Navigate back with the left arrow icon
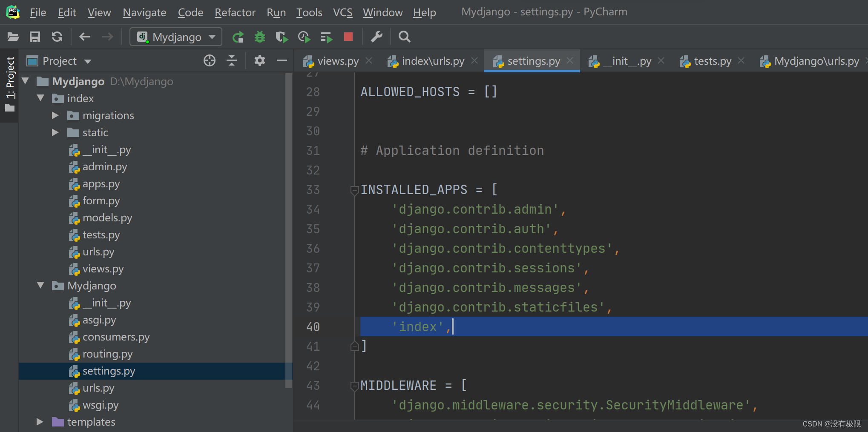This screenshot has height=432, width=868. click(x=84, y=37)
